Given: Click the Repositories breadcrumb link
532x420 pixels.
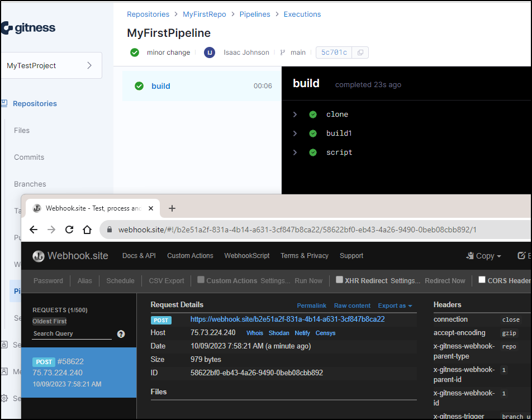Looking at the screenshot, I should [148, 14].
